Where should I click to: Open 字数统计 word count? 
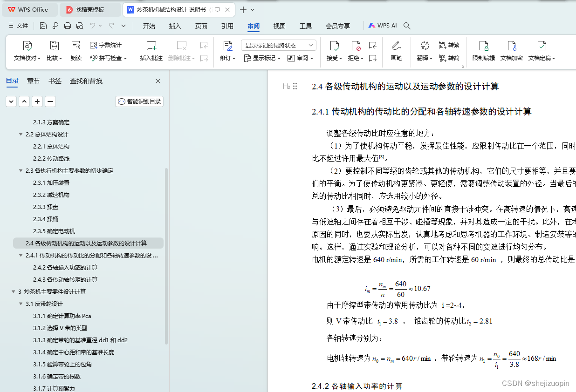point(106,45)
